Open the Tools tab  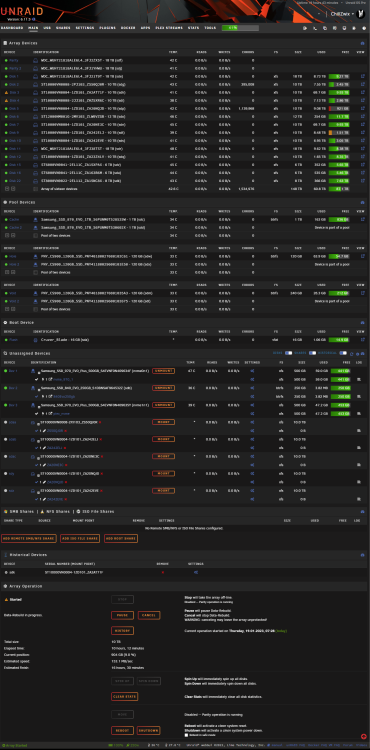(210, 28)
